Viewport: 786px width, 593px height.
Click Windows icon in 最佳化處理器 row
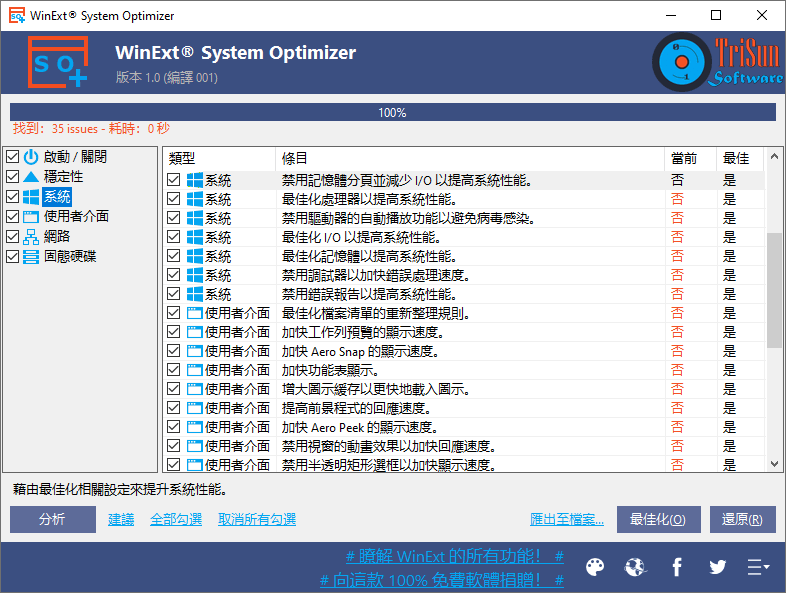pos(195,199)
